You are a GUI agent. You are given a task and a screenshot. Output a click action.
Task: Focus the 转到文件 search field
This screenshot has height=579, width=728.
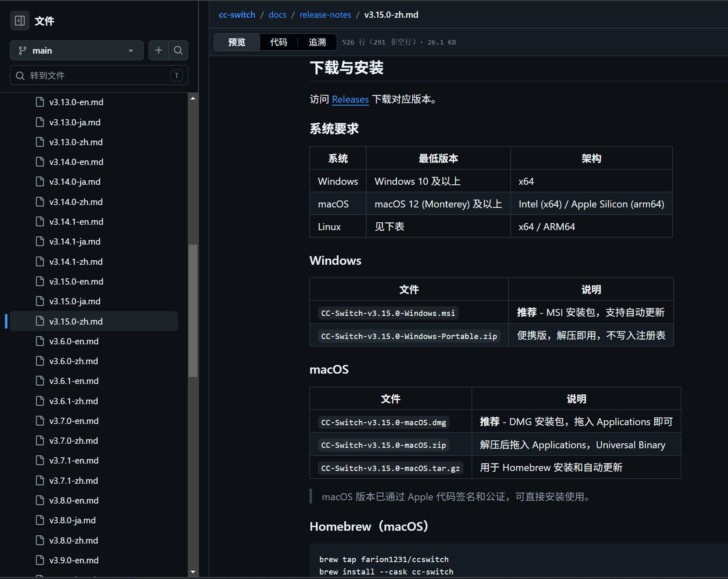(99, 75)
